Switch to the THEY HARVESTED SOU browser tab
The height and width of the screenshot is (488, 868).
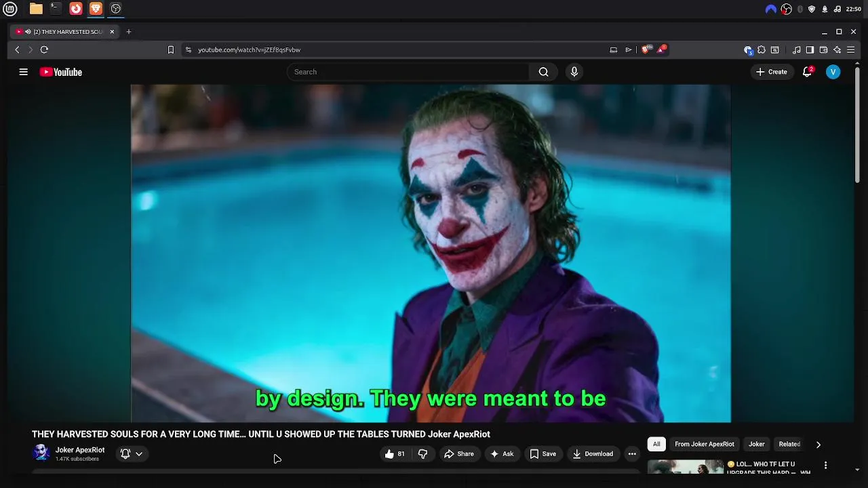[65, 32]
